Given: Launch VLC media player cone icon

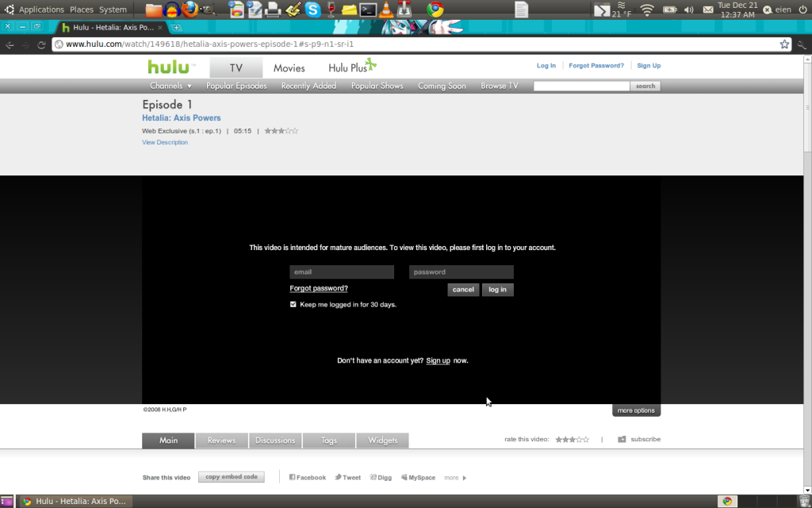Looking at the screenshot, I should 386,10.
